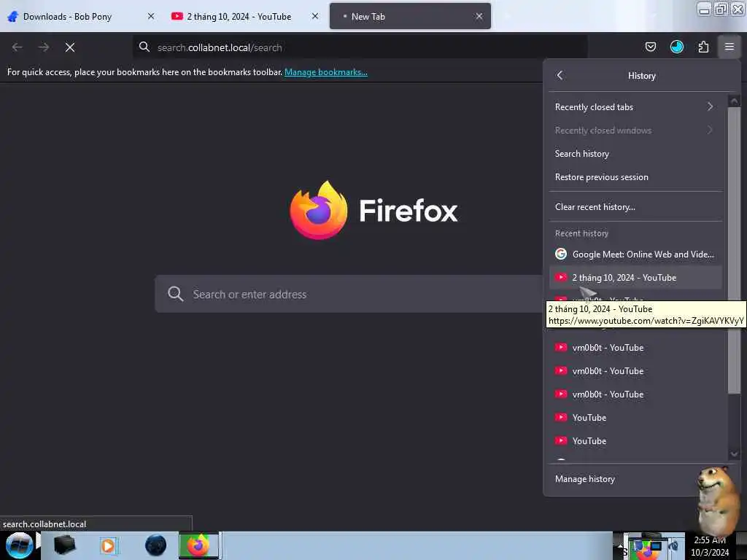The width and height of the screenshot is (747, 560).
Task: Open the hamburger application menu
Action: (729, 47)
